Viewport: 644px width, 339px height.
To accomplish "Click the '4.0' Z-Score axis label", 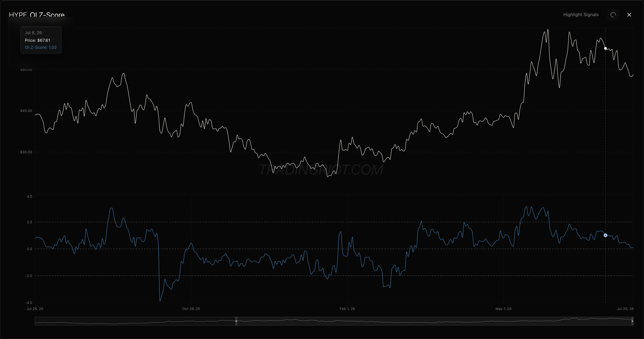I will [x=29, y=197].
